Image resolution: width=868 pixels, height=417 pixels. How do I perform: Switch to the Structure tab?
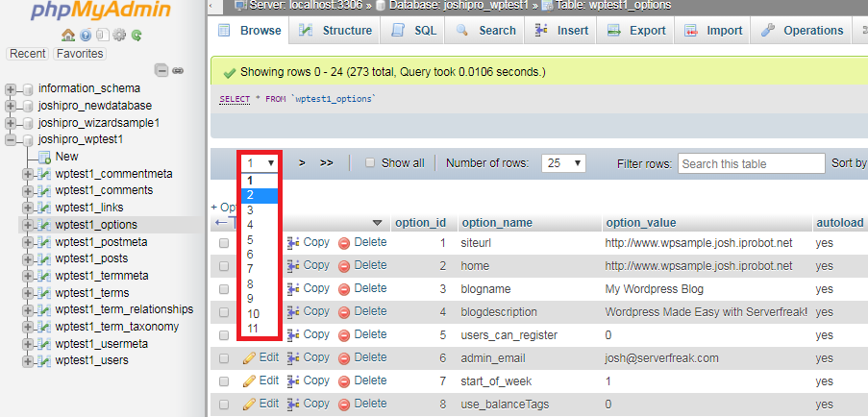point(335,31)
